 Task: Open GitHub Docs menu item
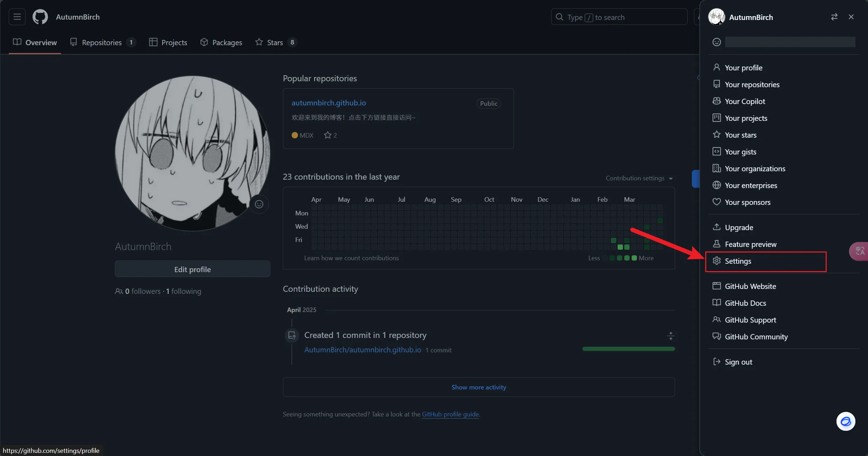(x=784, y=303)
